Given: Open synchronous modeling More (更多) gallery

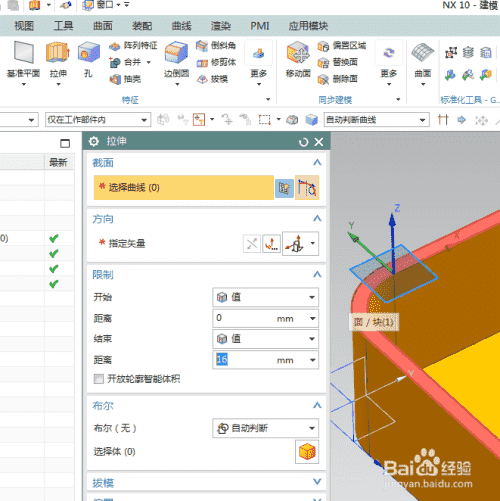Looking at the screenshot, I should [389, 63].
